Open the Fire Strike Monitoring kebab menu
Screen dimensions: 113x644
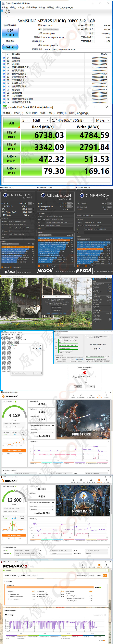(x=108, y=442)
